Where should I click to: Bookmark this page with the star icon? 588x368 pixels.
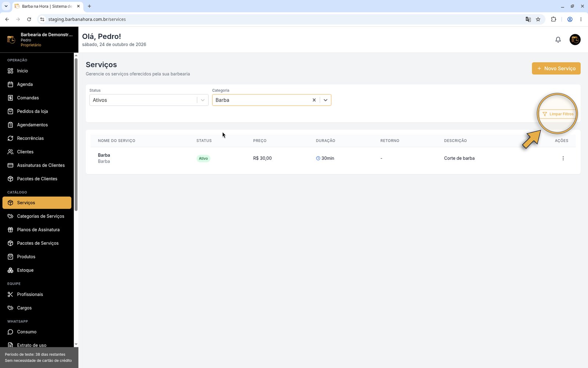(538, 20)
